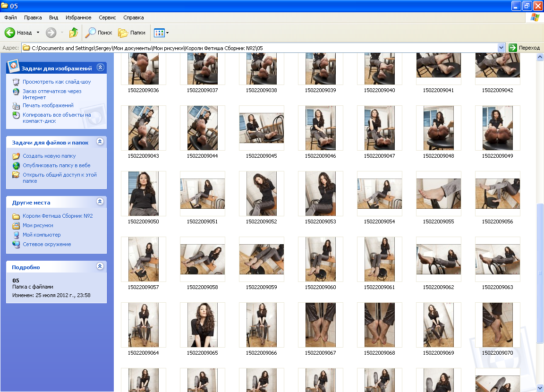Open the Views mode dropdown arrow
Viewport: 544px width, 392px height.
(168, 33)
